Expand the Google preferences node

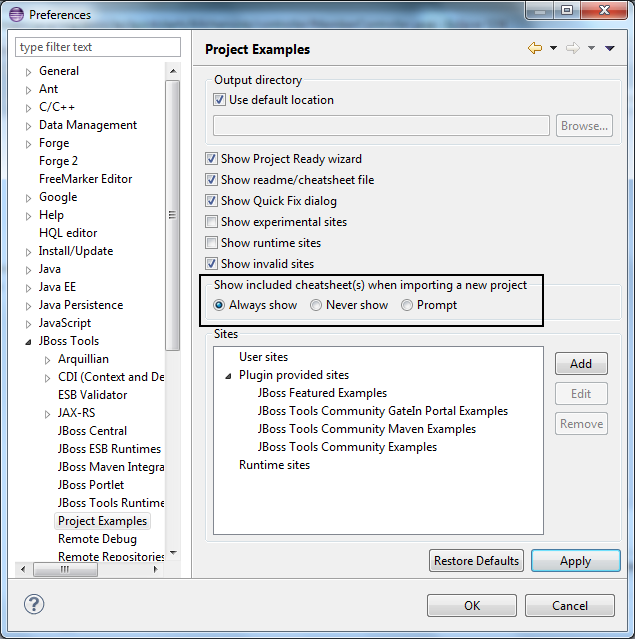pyautogui.click(x=28, y=198)
